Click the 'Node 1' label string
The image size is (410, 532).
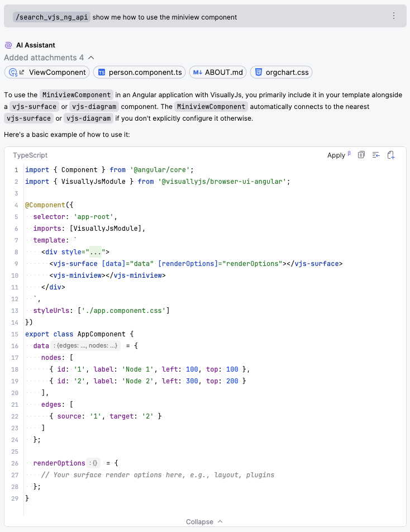137,369
